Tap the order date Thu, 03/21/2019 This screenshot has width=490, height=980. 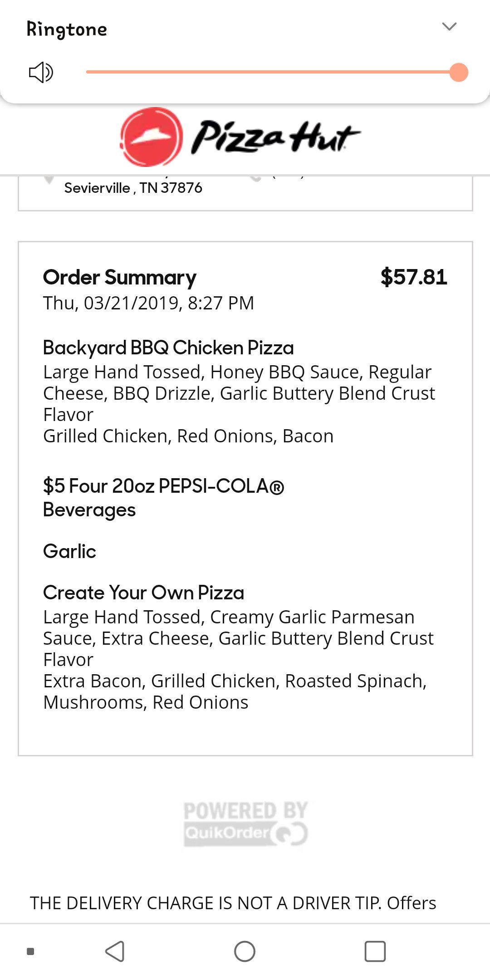click(x=148, y=303)
